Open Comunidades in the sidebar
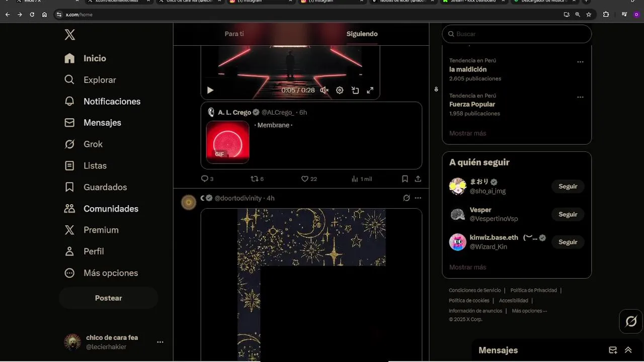The height and width of the screenshot is (362, 644). [x=102, y=209]
